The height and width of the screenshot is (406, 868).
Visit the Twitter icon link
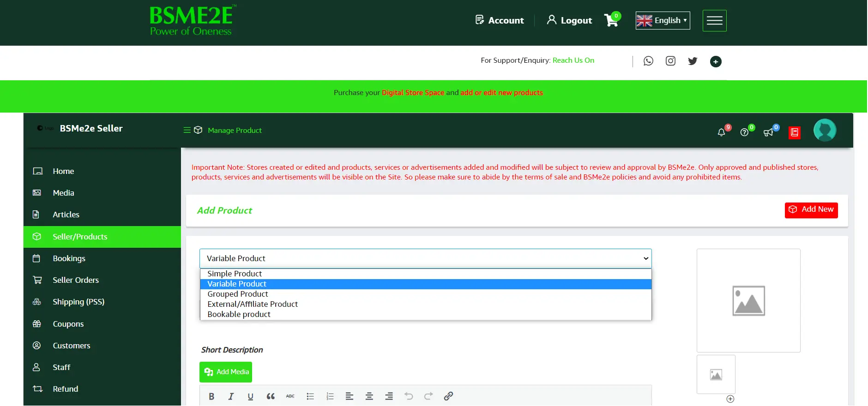click(693, 61)
